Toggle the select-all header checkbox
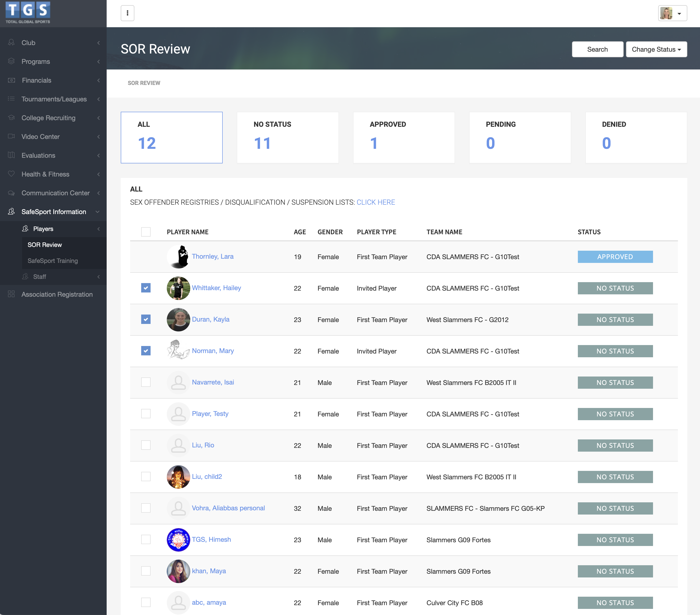Image resolution: width=700 pixels, height=615 pixels. [146, 232]
